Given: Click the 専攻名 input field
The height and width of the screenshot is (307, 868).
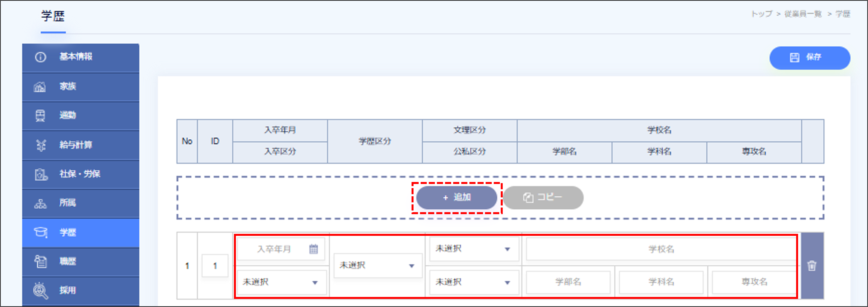Looking at the screenshot, I should click(x=754, y=282).
